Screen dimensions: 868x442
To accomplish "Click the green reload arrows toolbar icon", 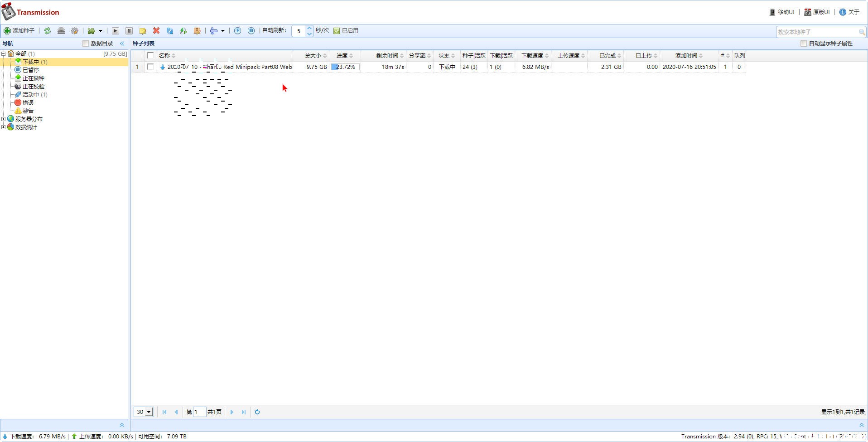I will (x=48, y=31).
